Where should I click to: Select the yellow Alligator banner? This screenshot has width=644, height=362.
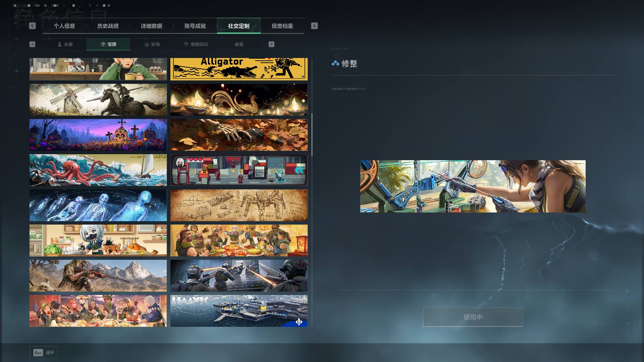tap(239, 69)
